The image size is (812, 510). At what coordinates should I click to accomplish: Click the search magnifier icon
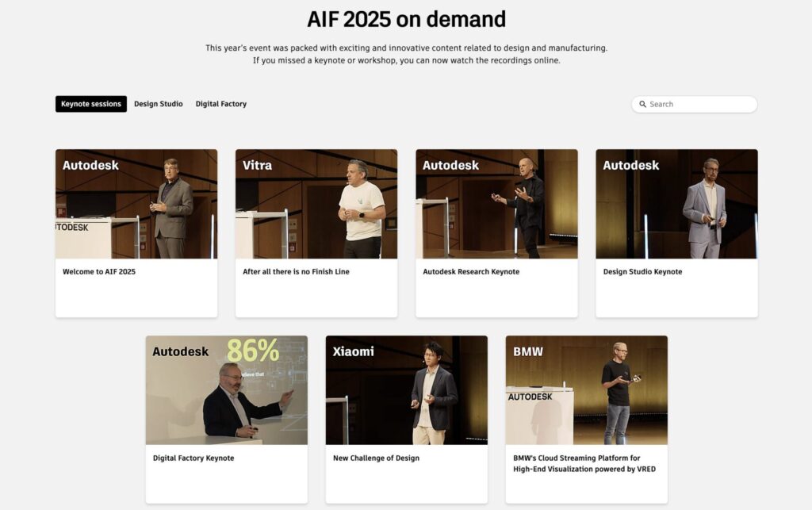(x=643, y=105)
